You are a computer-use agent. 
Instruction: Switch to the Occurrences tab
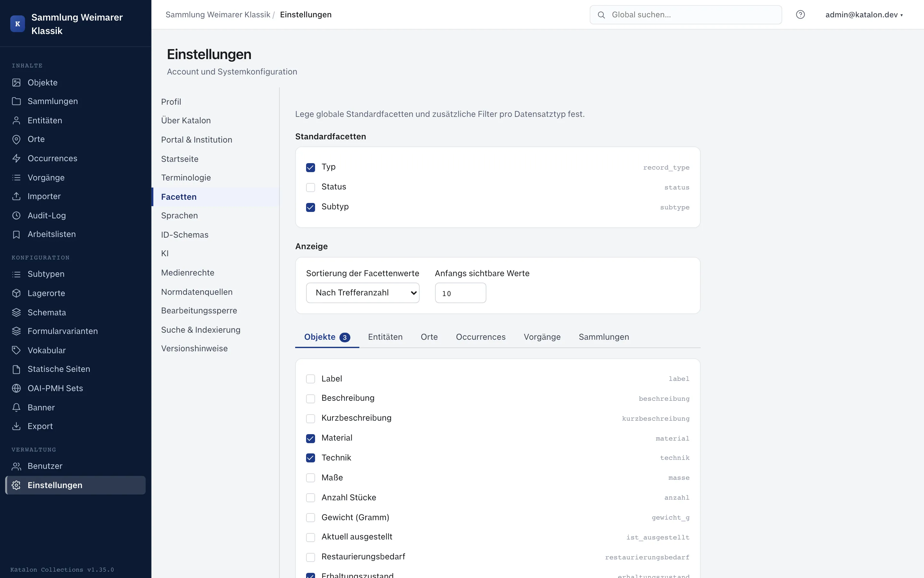(x=481, y=337)
